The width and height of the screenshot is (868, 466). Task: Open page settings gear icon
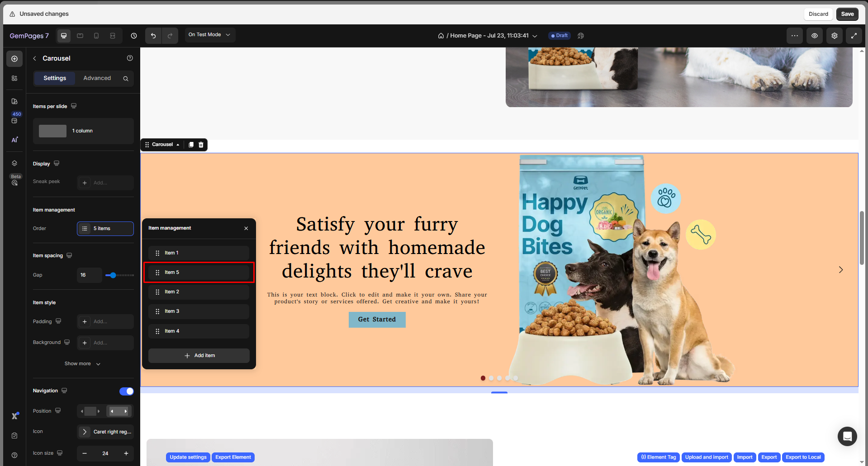pos(835,36)
